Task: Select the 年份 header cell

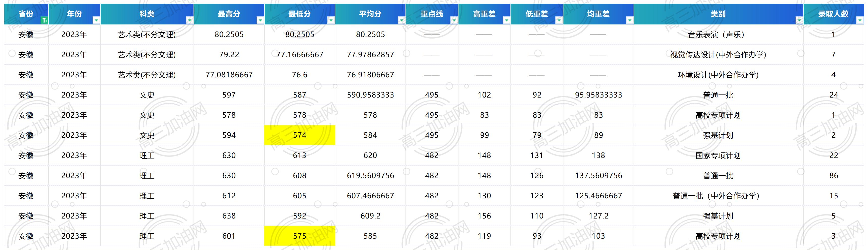Action: 74,14
